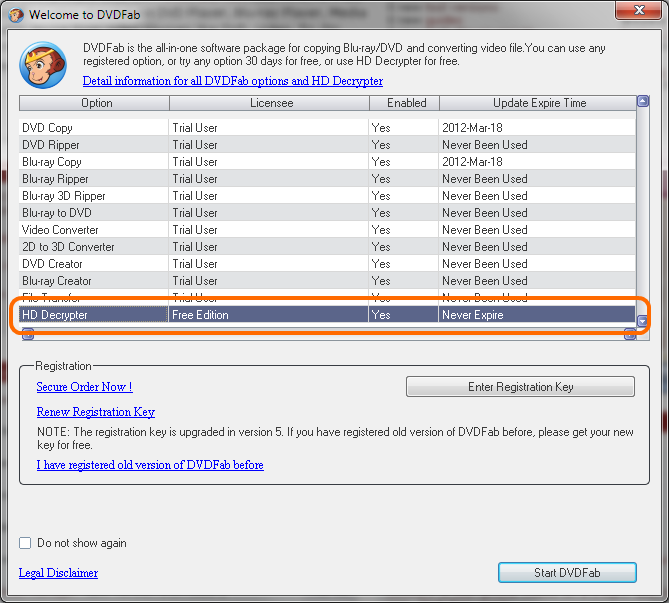The image size is (669, 603).
Task: Click the horizontal scroll left arrow
Action: (x=28, y=334)
